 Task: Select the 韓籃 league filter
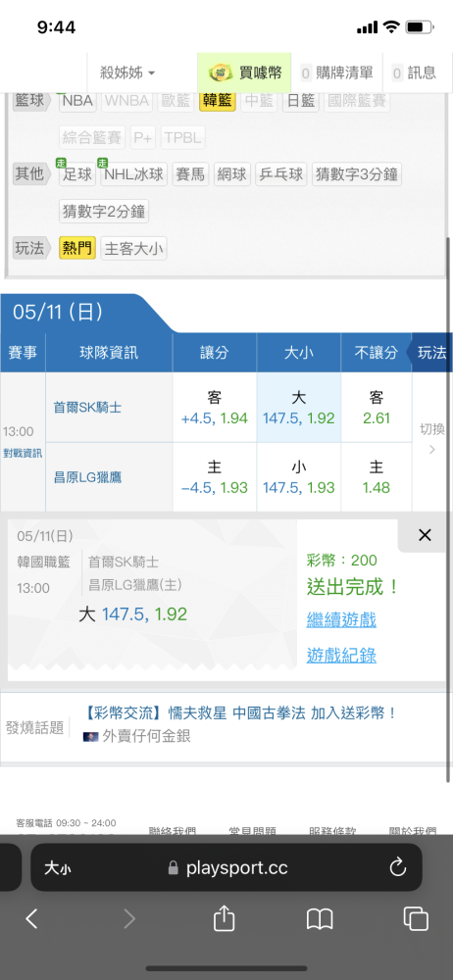click(x=217, y=101)
